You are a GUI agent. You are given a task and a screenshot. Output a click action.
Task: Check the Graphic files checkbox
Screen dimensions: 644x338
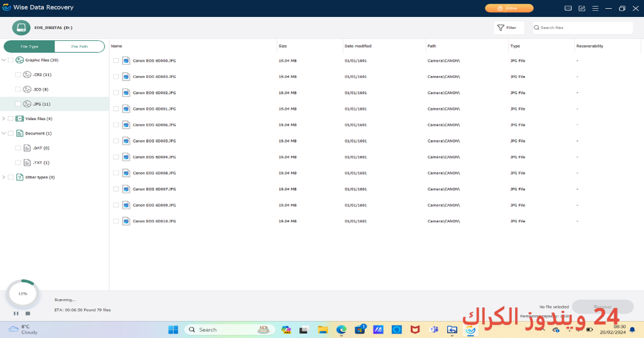click(11, 60)
